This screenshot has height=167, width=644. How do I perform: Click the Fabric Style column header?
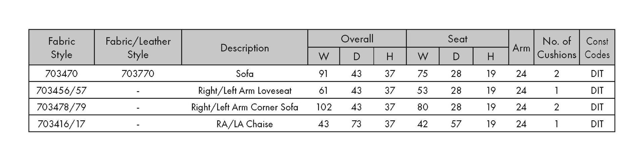point(62,48)
